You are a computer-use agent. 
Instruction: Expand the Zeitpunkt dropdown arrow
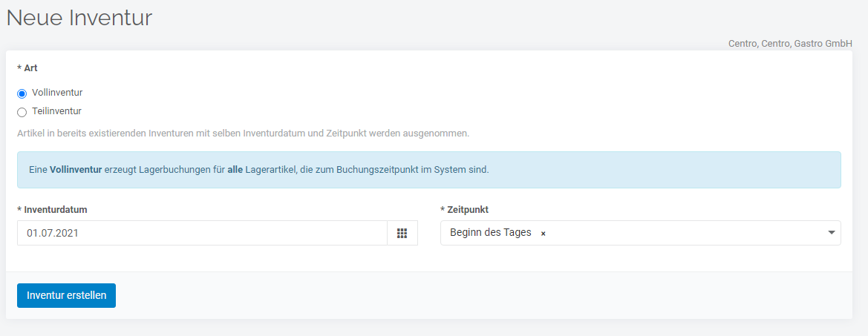[x=831, y=233]
